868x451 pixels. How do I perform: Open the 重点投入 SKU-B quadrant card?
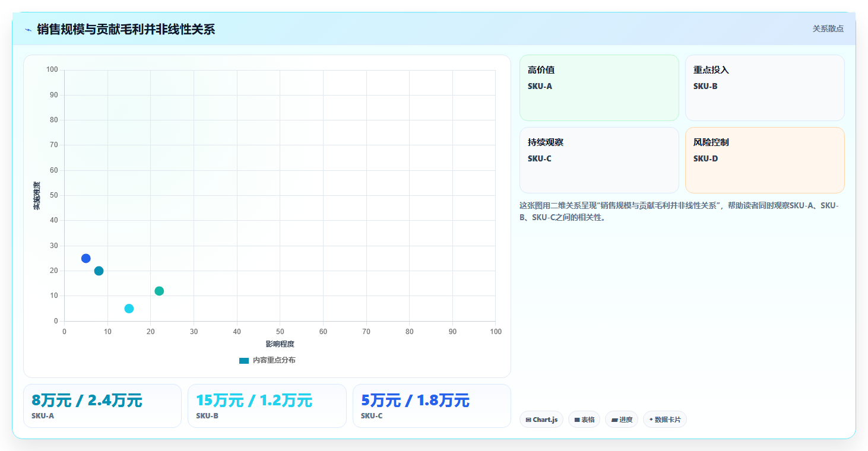coord(765,88)
